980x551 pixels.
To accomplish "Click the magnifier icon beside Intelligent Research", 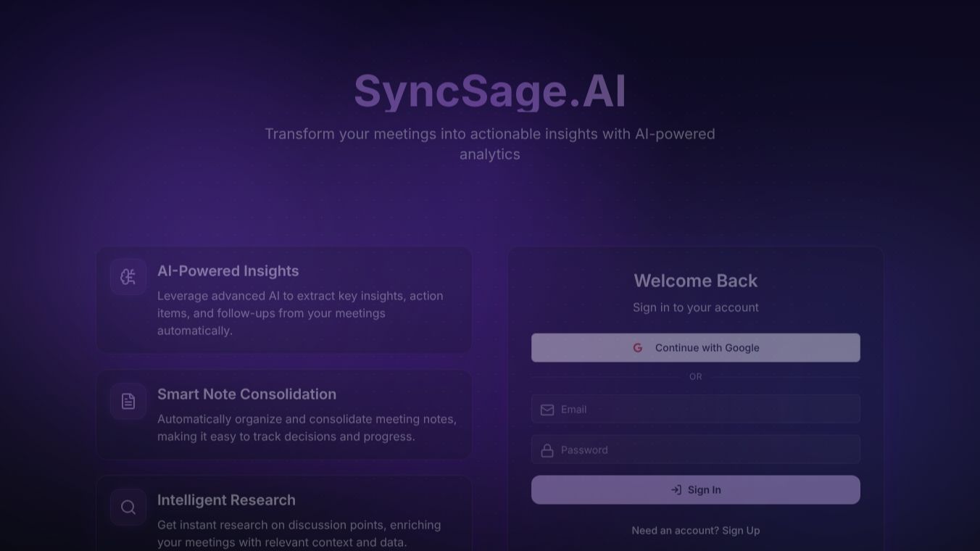I will pos(128,507).
